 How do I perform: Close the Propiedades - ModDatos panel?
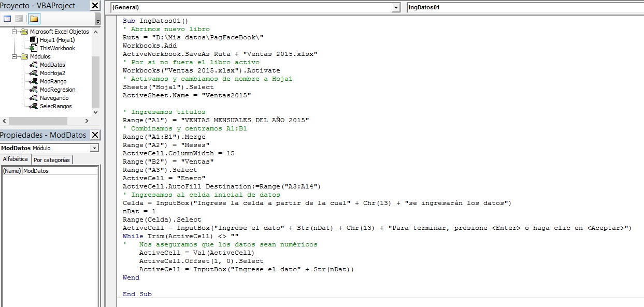95,135
